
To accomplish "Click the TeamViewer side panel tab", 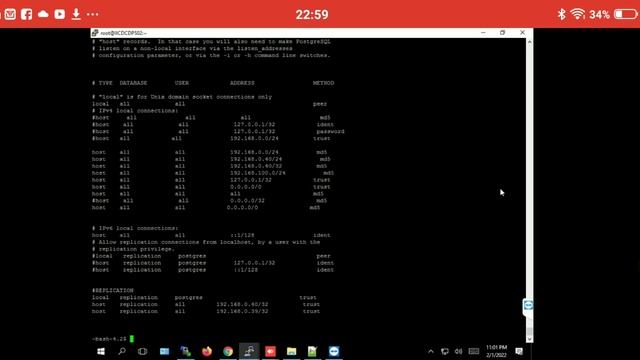I will [x=528, y=306].
